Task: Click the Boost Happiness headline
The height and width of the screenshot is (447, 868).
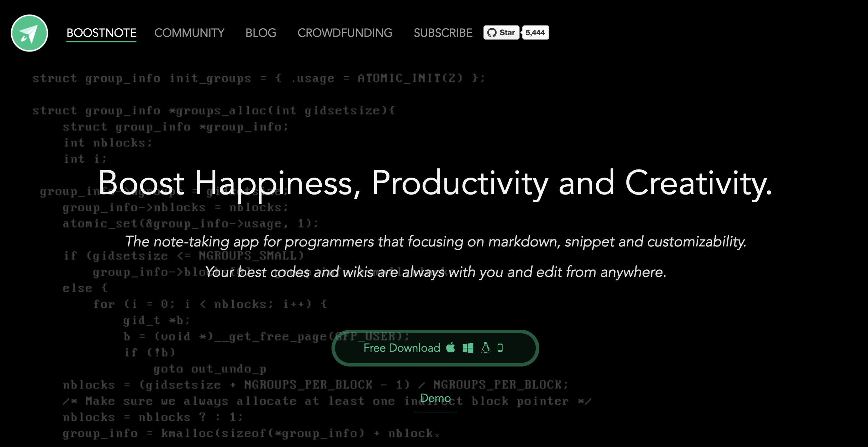Action: [x=435, y=183]
